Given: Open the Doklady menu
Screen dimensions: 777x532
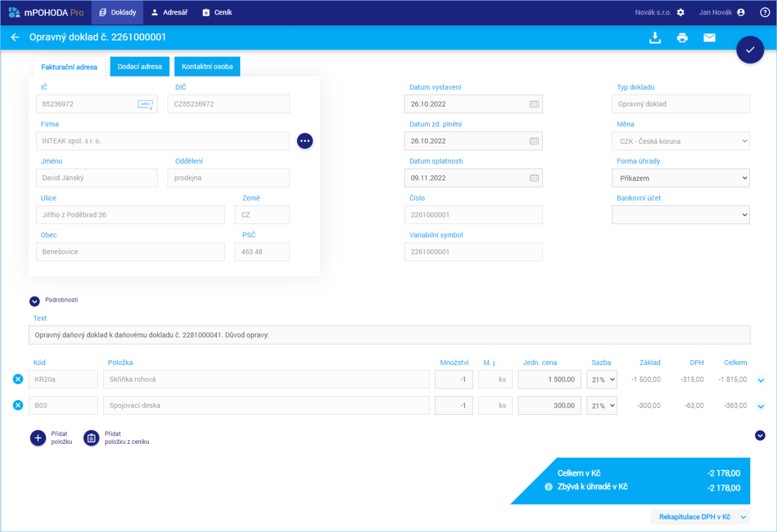Looking at the screenshot, I should (x=117, y=12).
